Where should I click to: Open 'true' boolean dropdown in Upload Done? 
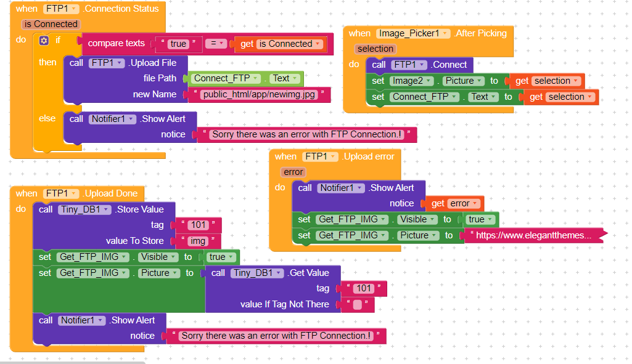tap(221, 257)
